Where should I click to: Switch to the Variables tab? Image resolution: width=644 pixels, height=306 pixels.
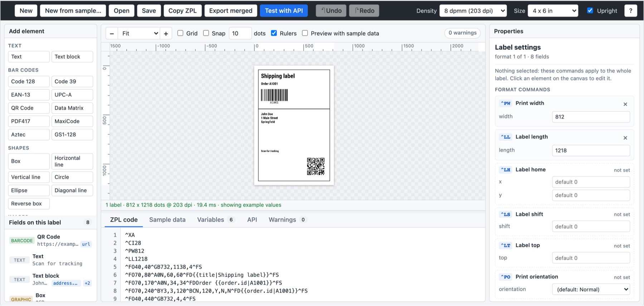(216, 220)
